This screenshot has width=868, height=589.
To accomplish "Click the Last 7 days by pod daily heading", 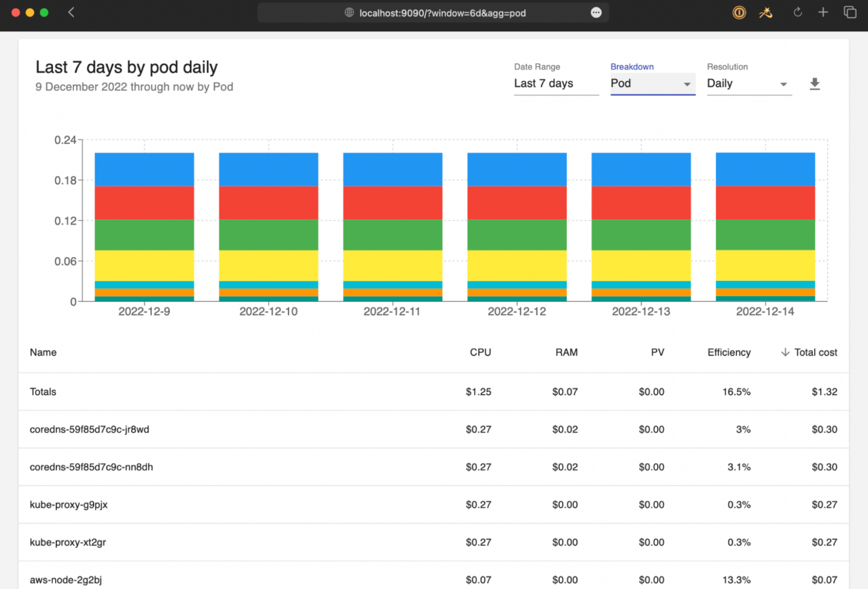I will pyautogui.click(x=126, y=67).
